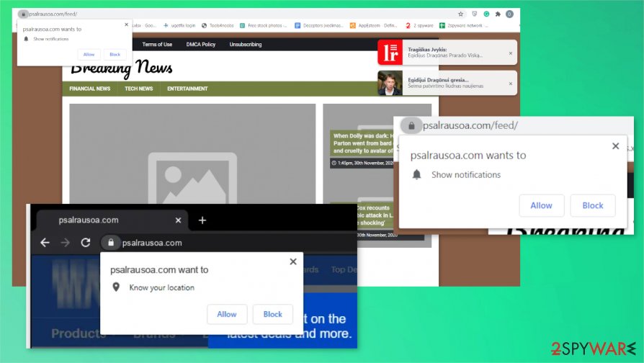
Task: Open the AppEsteem bookmark
Action: point(373,25)
